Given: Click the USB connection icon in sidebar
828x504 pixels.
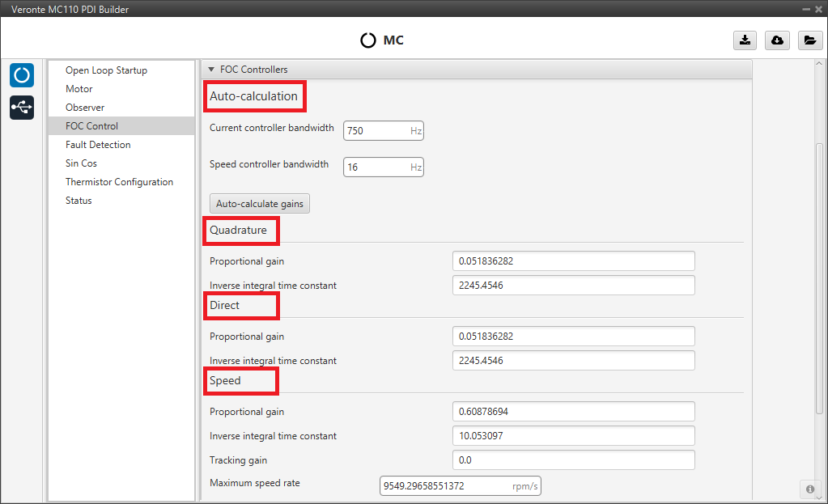Looking at the screenshot, I should [x=22, y=108].
